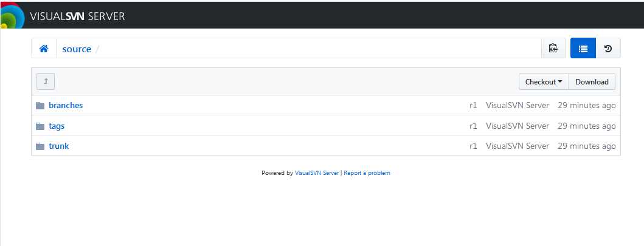644x246 pixels.
Task: Click the branches folder icon
Action: (40, 106)
